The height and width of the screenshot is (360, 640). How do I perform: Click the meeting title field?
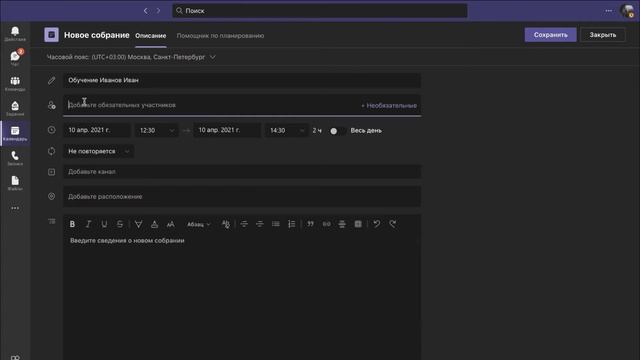click(x=242, y=80)
